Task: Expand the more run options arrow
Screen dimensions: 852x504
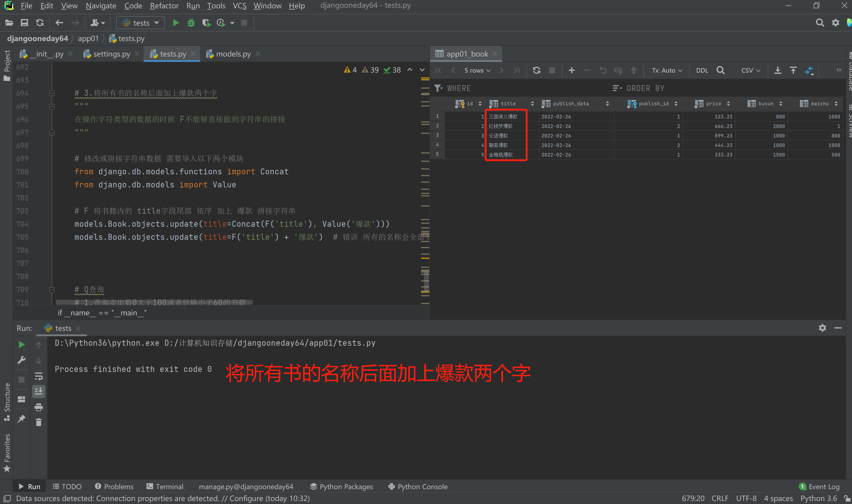Action: (x=232, y=23)
